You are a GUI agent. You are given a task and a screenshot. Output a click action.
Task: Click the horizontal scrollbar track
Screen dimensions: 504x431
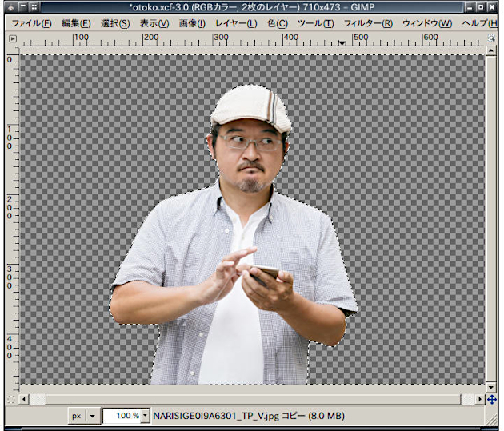coord(252,399)
